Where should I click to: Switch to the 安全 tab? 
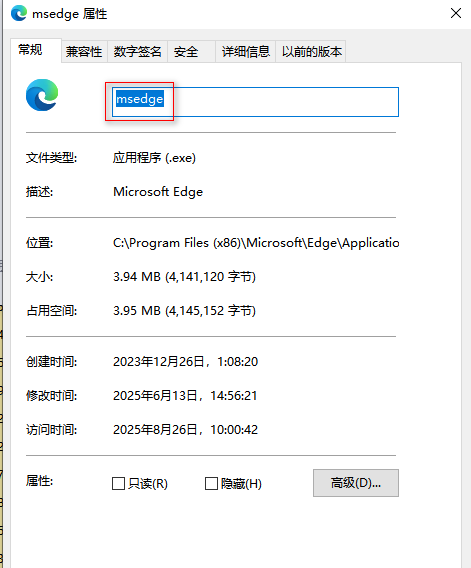click(191, 51)
